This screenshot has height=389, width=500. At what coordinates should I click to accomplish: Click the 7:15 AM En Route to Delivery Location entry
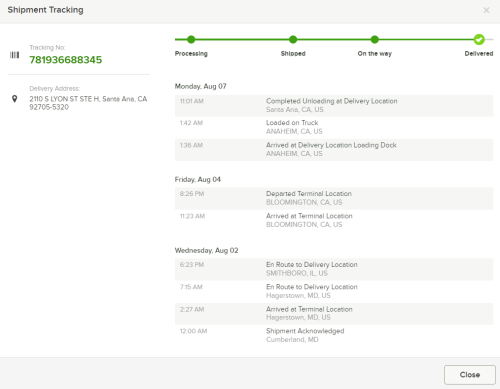(334, 291)
